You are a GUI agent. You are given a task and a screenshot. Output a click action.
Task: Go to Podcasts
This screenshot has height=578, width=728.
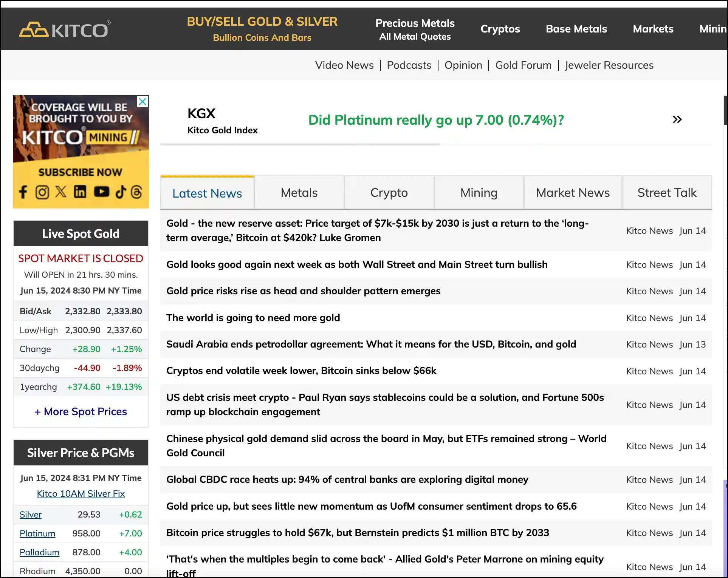pos(409,65)
